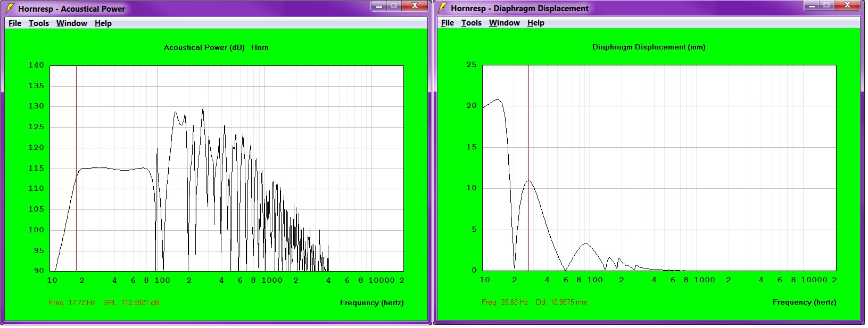Open File menu in Diaphragm Displacement window
Viewport: 868px width, 328px height.
point(448,23)
